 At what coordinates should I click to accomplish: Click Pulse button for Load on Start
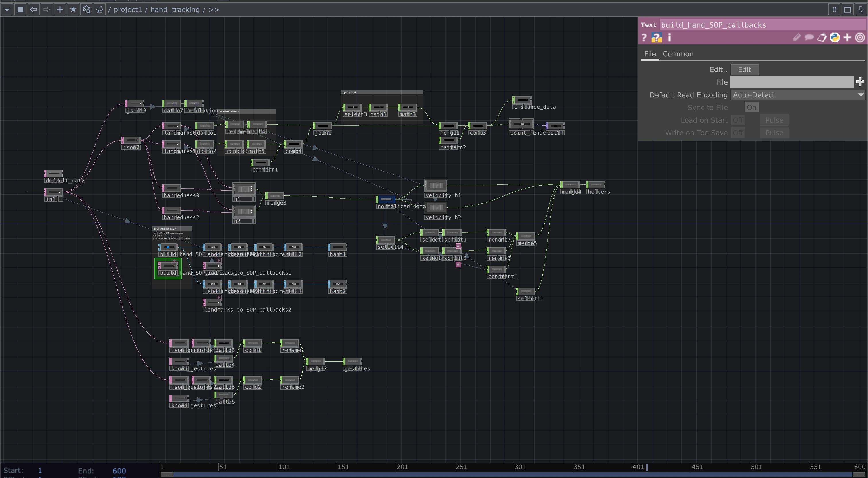(774, 120)
